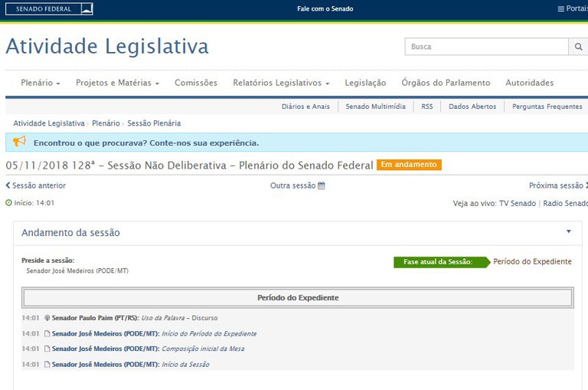Screen dimensions: 588x390
Task: Click the Busca search field
Action: coord(487,47)
